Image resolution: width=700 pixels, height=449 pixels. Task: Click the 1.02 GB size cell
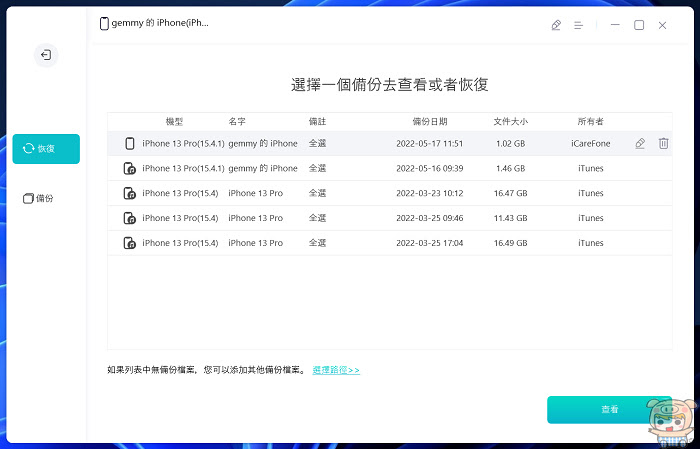[511, 144]
